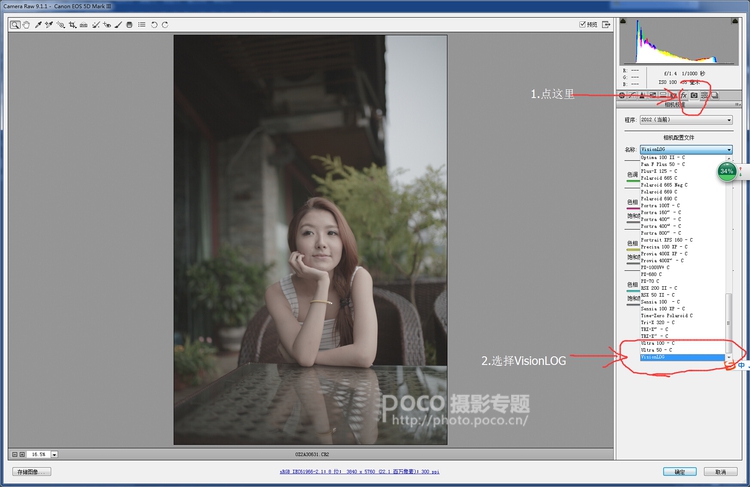The height and width of the screenshot is (487, 750).
Task: Select Optima 100 II - C profile
Action: click(683, 157)
